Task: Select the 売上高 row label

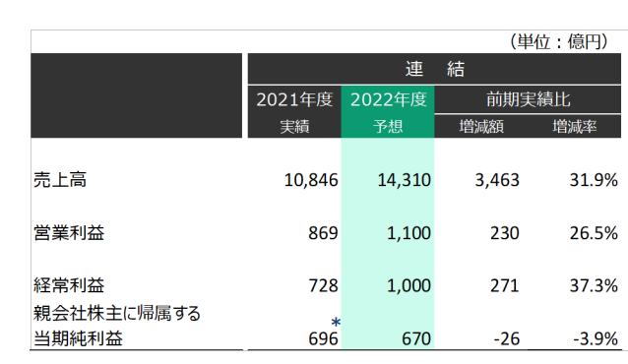Action: (x=60, y=180)
